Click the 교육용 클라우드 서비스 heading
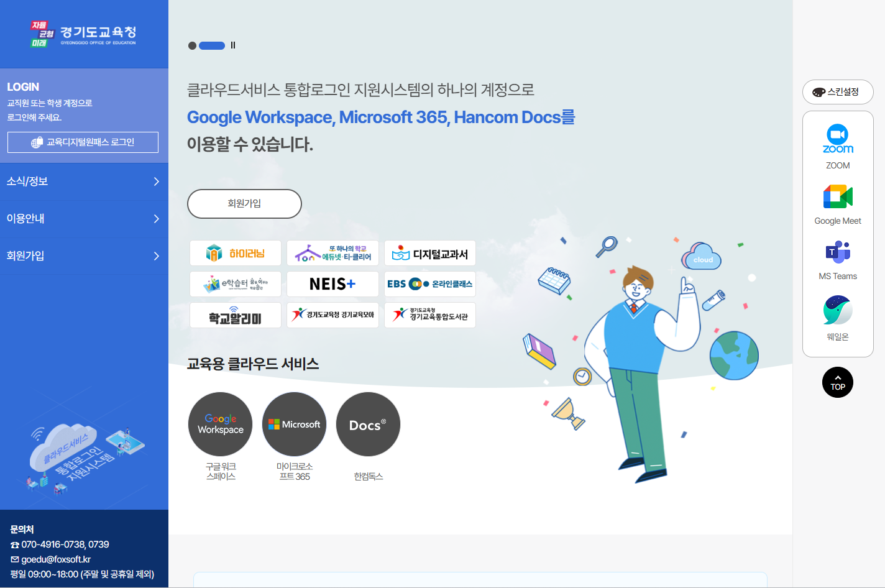This screenshot has width=885, height=588. click(x=253, y=364)
